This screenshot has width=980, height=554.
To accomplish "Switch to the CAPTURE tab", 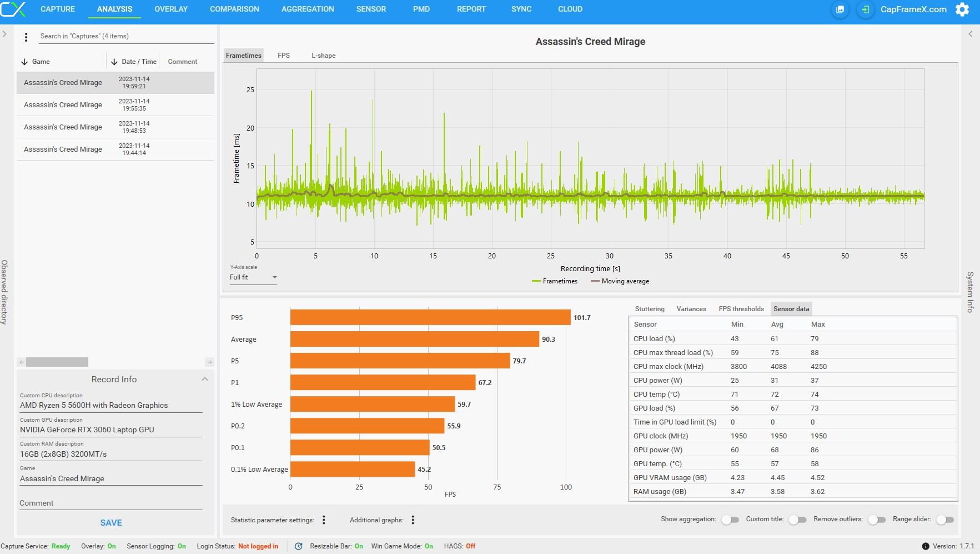I will point(58,9).
